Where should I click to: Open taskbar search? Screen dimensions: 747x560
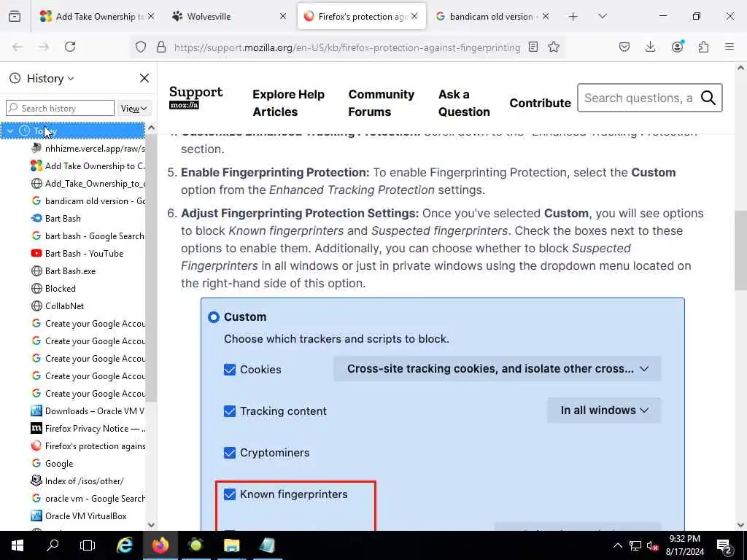(53, 545)
